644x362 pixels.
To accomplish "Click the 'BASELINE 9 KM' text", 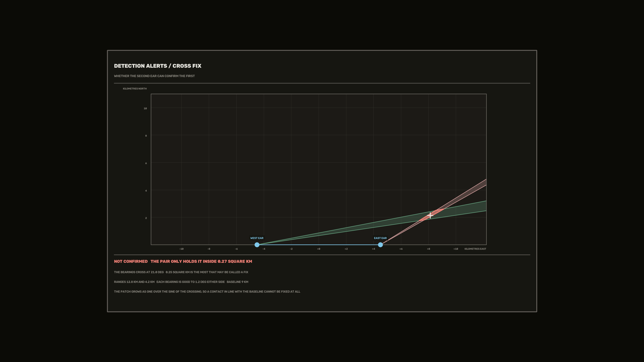I will pyautogui.click(x=237, y=282).
